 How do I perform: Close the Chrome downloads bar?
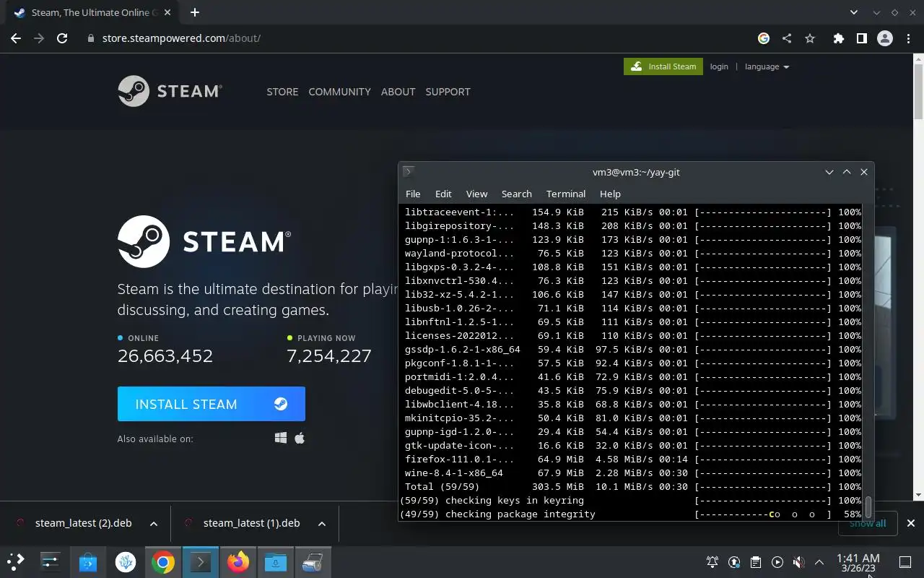coord(910,523)
